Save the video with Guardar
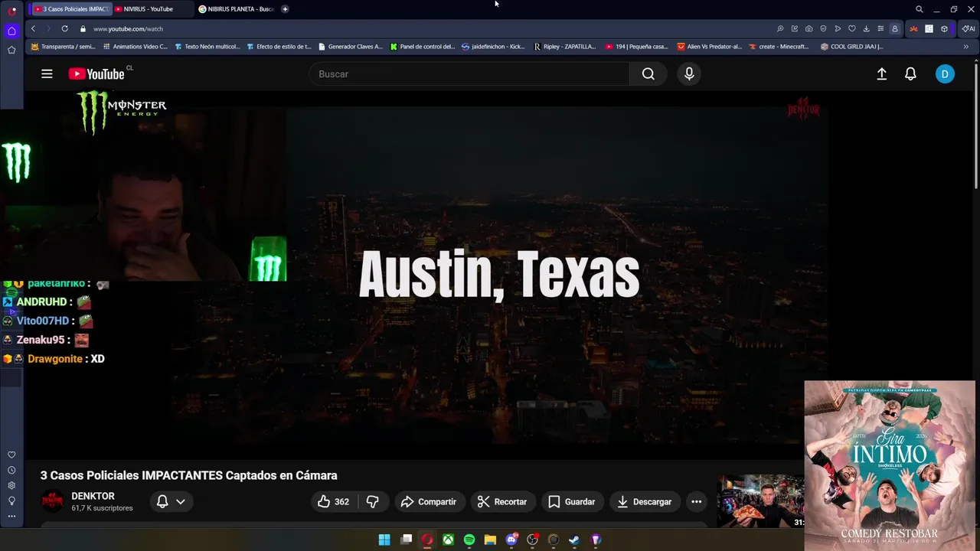The height and width of the screenshot is (551, 980). (572, 502)
